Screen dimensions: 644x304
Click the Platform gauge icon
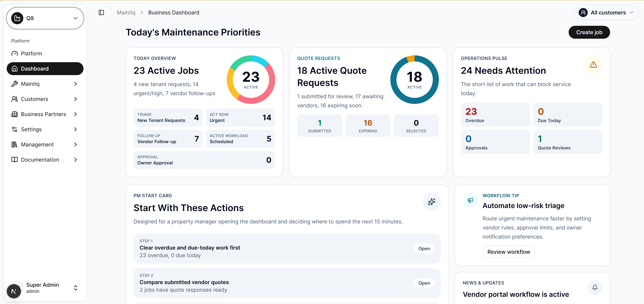click(15, 53)
